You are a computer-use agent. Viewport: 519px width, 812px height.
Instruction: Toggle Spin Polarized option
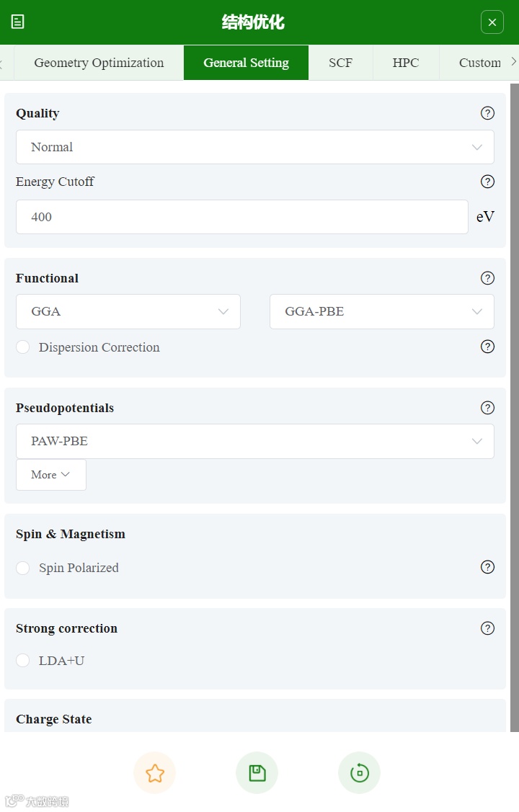tap(23, 568)
